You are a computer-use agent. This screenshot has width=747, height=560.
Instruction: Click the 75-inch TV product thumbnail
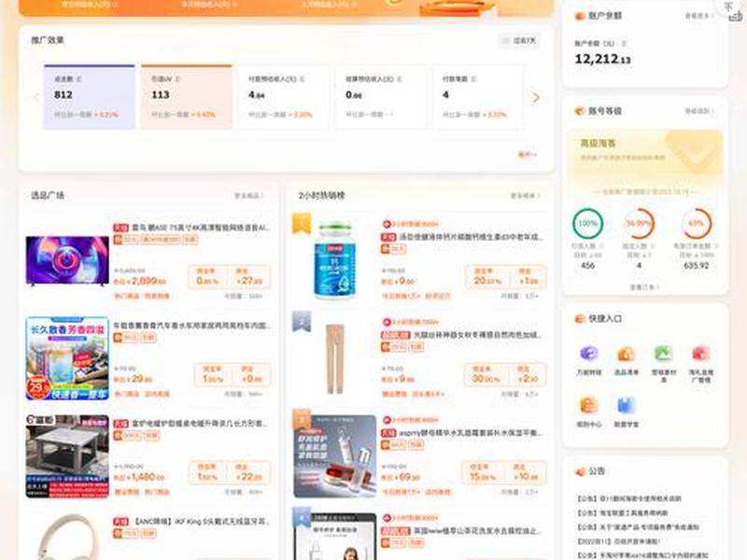tap(67, 261)
